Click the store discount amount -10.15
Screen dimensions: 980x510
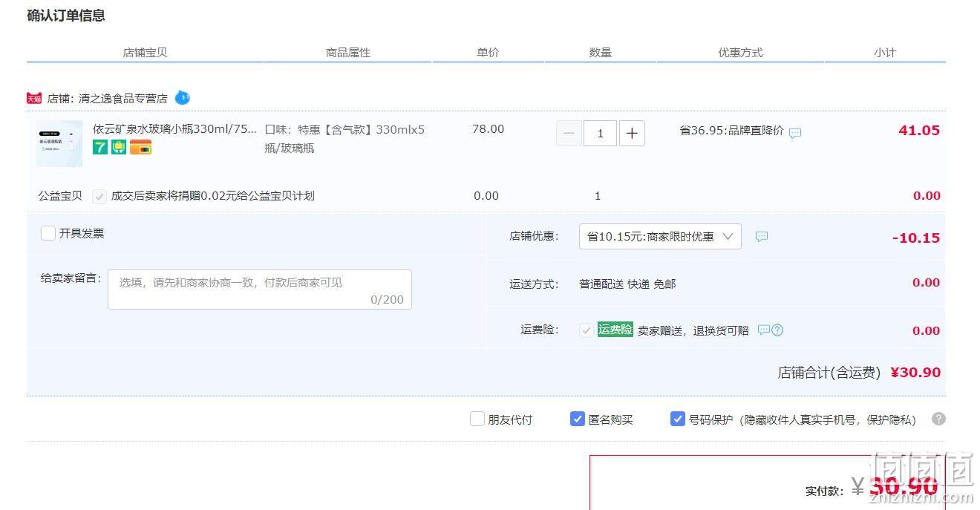pyautogui.click(x=916, y=238)
